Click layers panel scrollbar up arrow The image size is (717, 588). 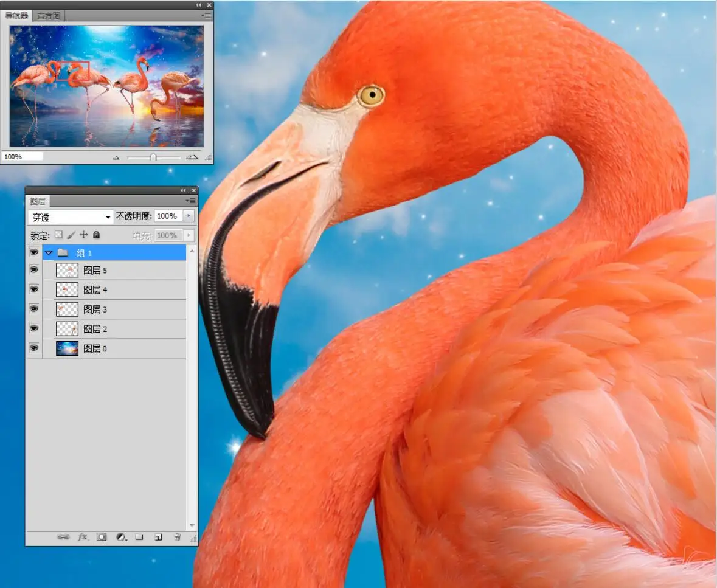coord(192,252)
